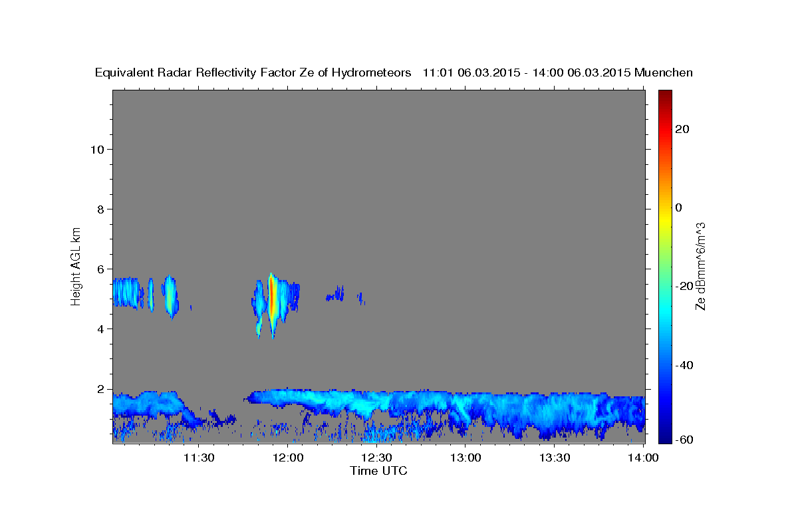This screenshot has height=532, width=798.
Task: Click the colorbar value 0
Action: point(678,207)
